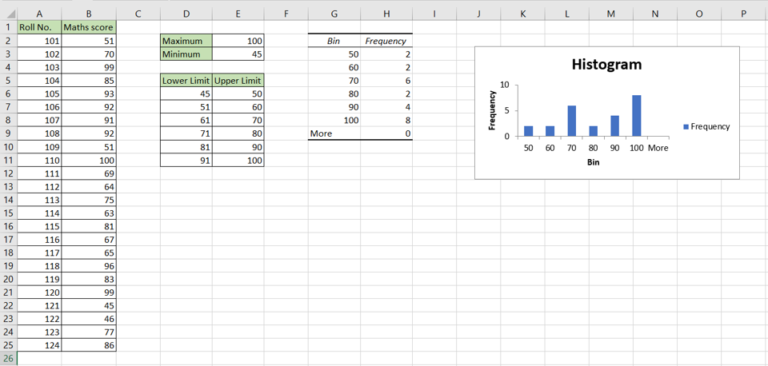Select row 26 header

9,358
